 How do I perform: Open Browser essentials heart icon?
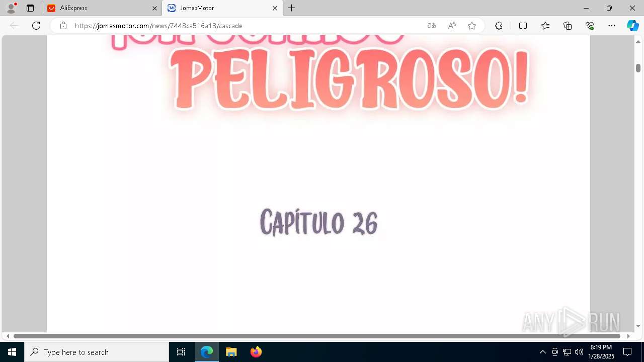(x=590, y=26)
